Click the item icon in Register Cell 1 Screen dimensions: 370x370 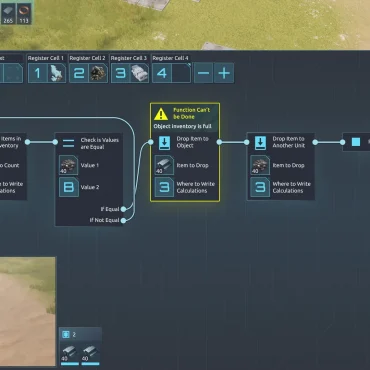(56, 73)
